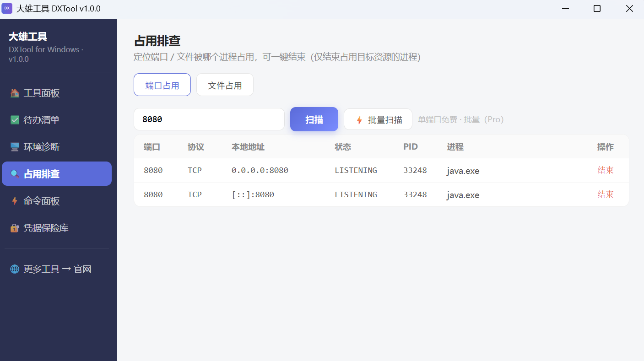This screenshot has width=644, height=361.
Task: Click the 单端口免费 · 批量（Pro）hint text
Action: tap(461, 119)
